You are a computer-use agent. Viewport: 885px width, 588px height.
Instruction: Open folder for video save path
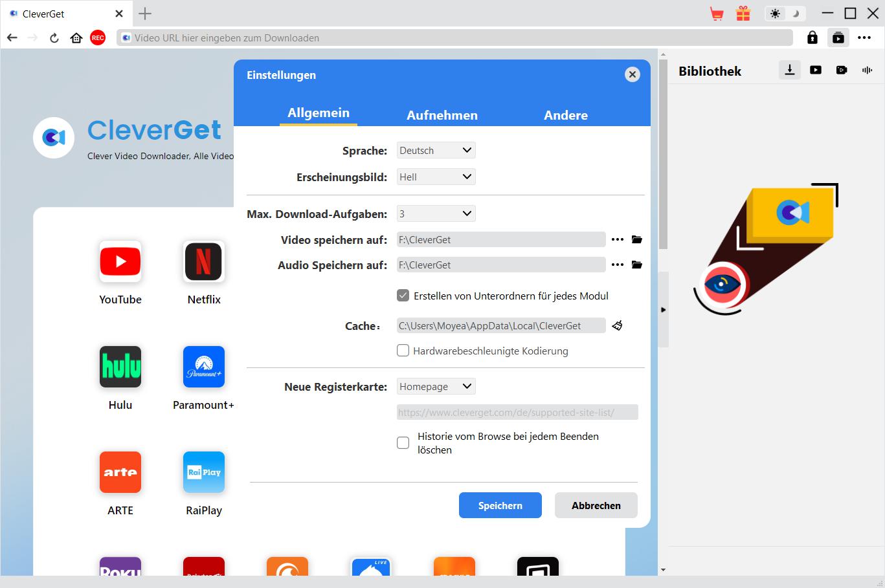[x=637, y=240]
